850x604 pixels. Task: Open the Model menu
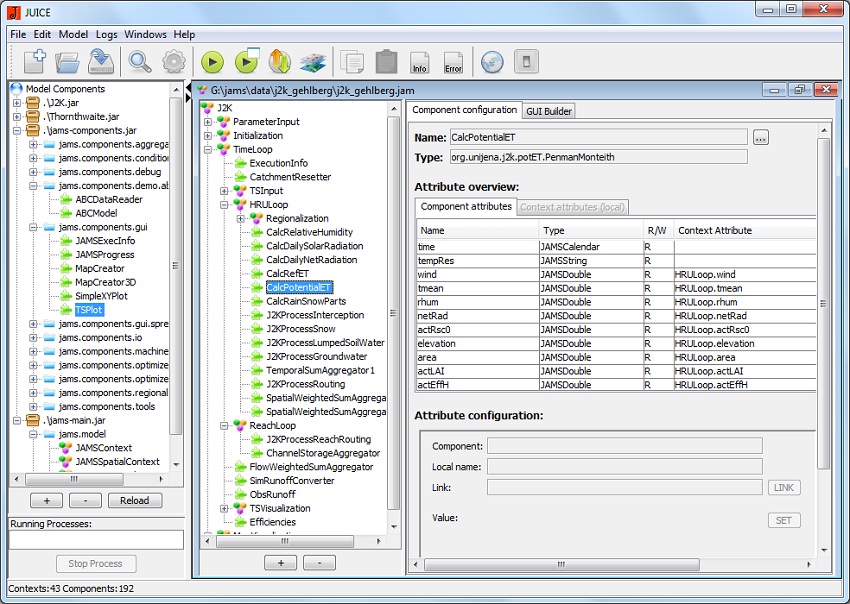click(73, 34)
